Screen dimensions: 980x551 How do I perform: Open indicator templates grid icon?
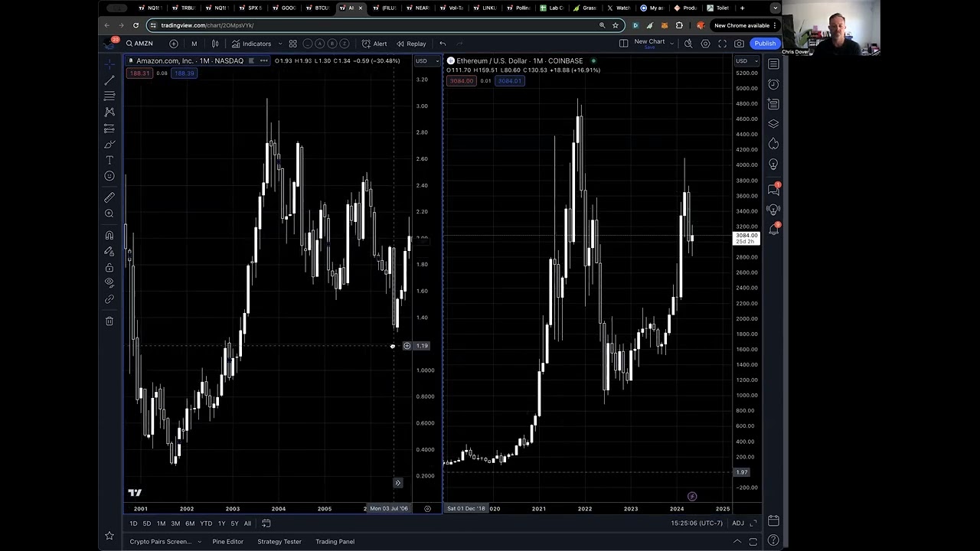coord(292,44)
